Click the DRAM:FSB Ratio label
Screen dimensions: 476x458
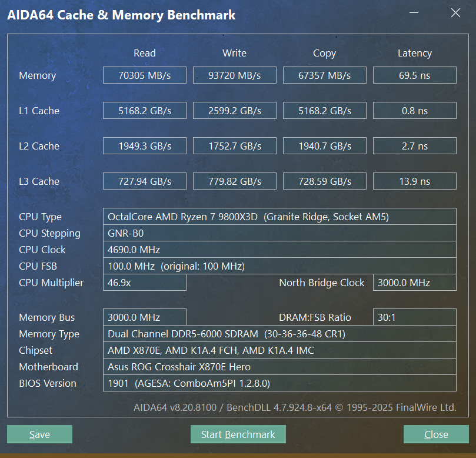[x=315, y=317]
